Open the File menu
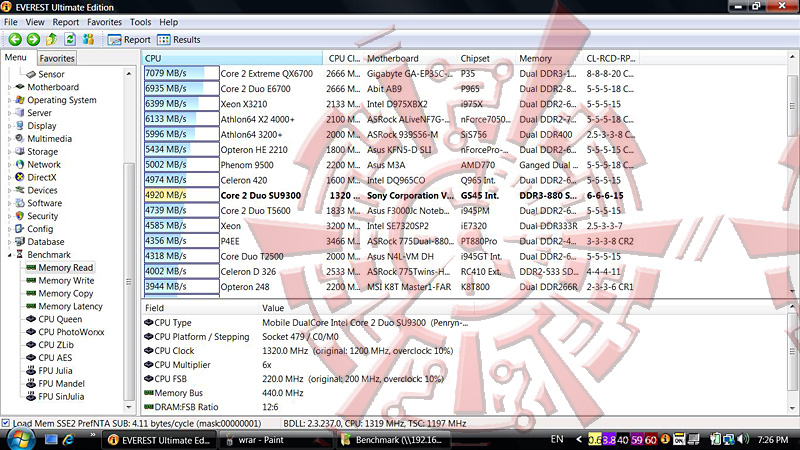The height and width of the screenshot is (450, 800). 10,22
